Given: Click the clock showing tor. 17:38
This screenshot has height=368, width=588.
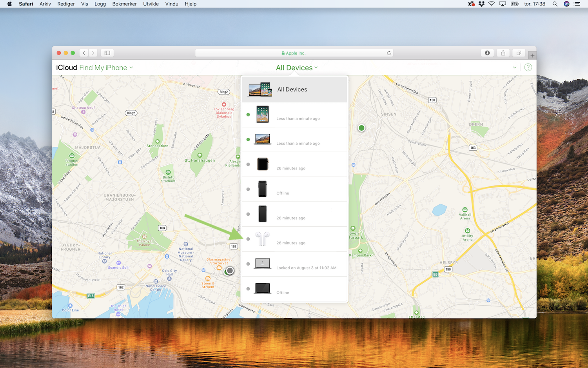Looking at the screenshot, I should [535, 4].
